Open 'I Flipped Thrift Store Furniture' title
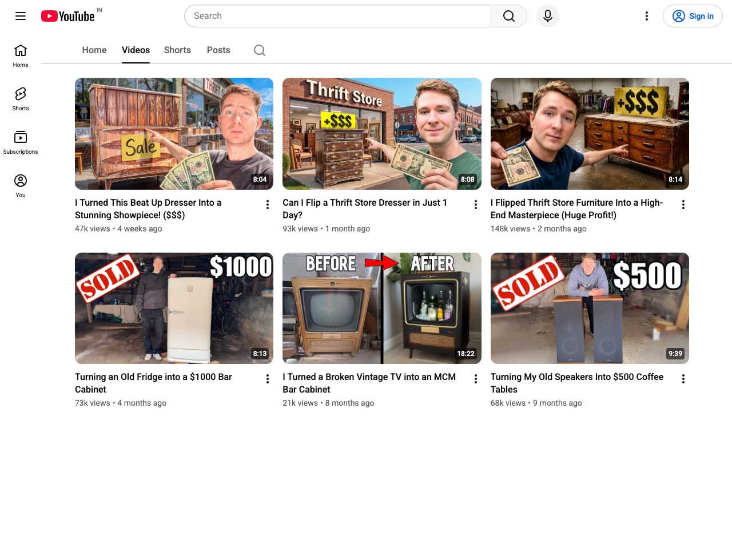Image resolution: width=732 pixels, height=560 pixels. [576, 209]
